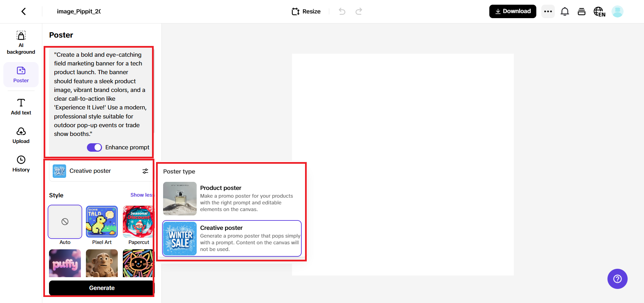Open the Resize tool
Screen dimensions: 644x303
click(x=306, y=11)
